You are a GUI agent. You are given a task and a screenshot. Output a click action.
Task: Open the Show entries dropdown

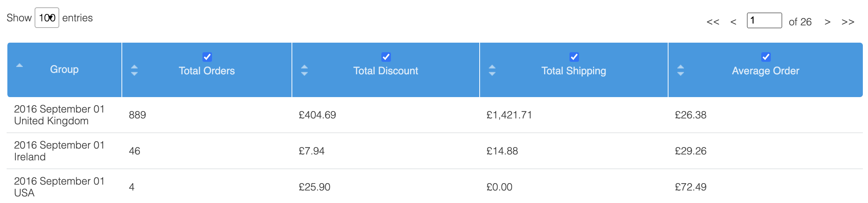47,18
